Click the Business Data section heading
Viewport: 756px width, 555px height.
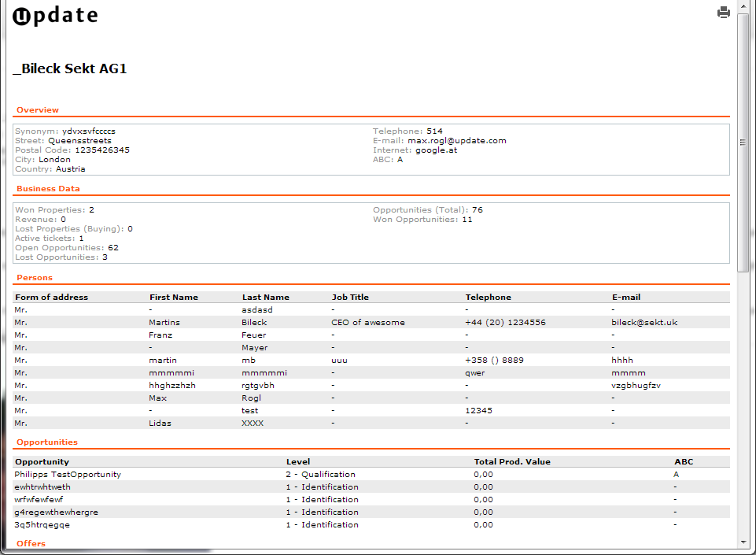pyautogui.click(x=48, y=189)
